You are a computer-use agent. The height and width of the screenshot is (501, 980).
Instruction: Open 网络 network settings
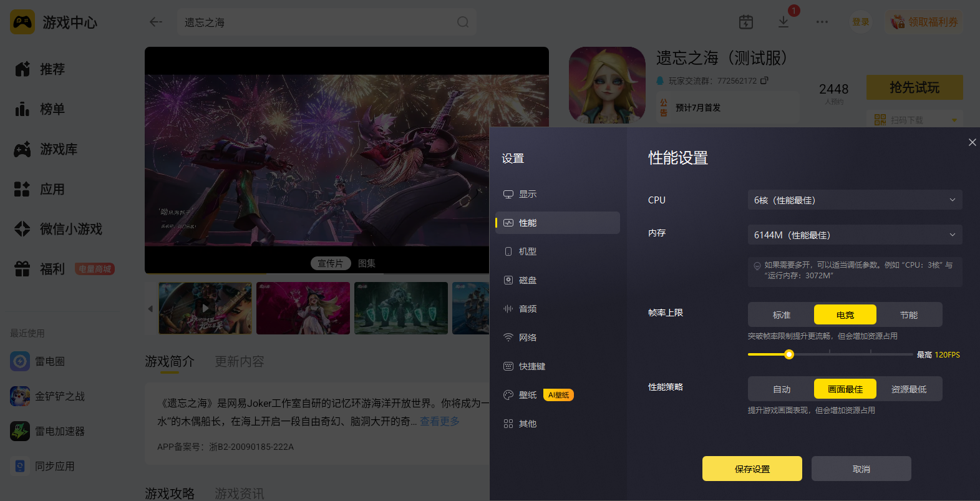pyautogui.click(x=558, y=338)
